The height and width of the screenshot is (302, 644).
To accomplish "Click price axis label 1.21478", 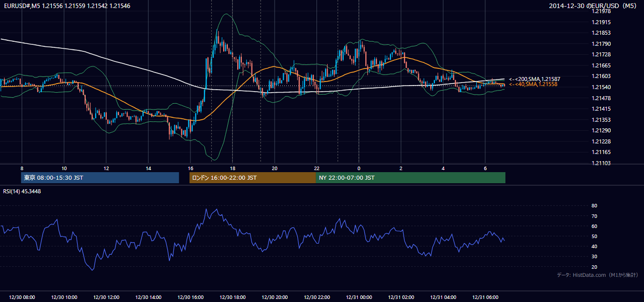I will point(602,98).
